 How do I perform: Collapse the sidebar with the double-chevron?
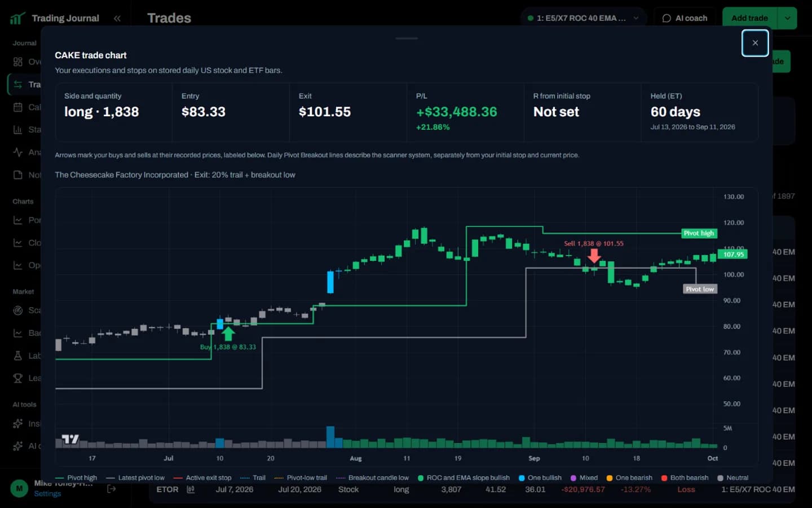tap(117, 19)
